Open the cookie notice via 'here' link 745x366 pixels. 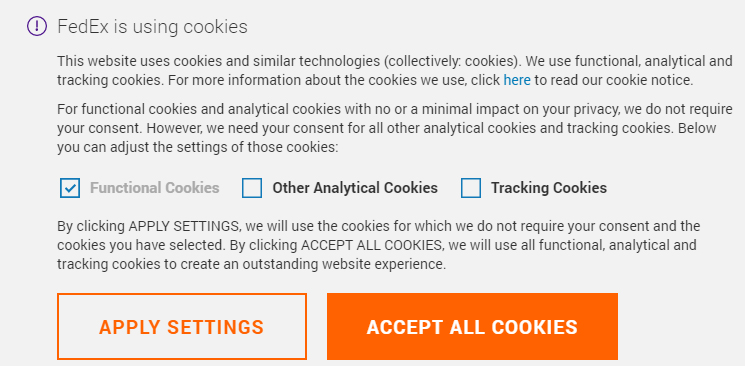[517, 80]
